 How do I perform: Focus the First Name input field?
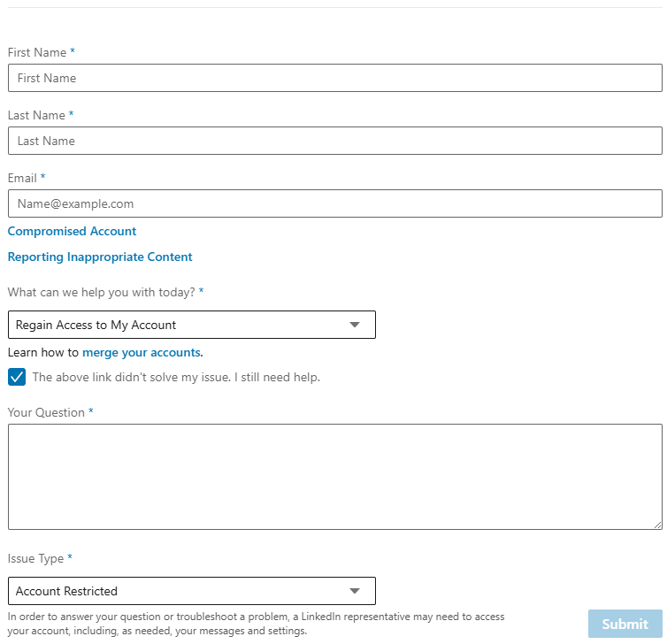click(334, 78)
